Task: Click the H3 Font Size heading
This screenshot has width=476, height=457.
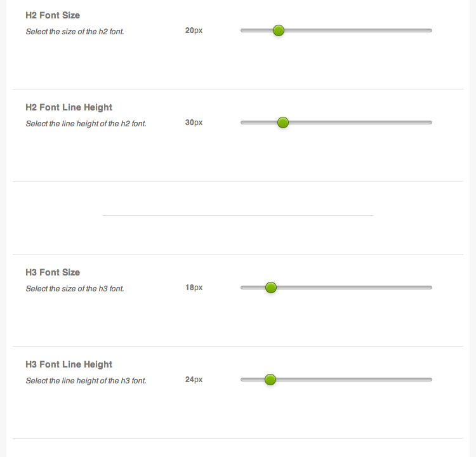Action: (53, 272)
